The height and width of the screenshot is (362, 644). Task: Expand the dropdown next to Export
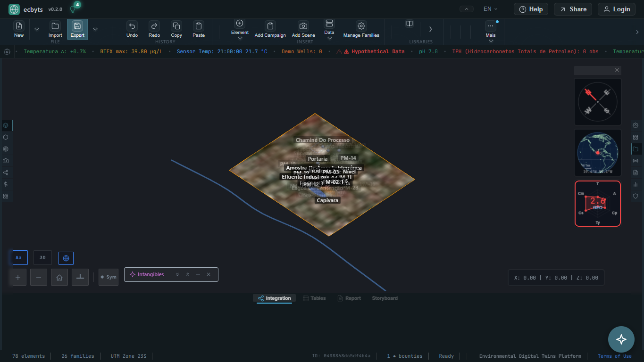(95, 29)
